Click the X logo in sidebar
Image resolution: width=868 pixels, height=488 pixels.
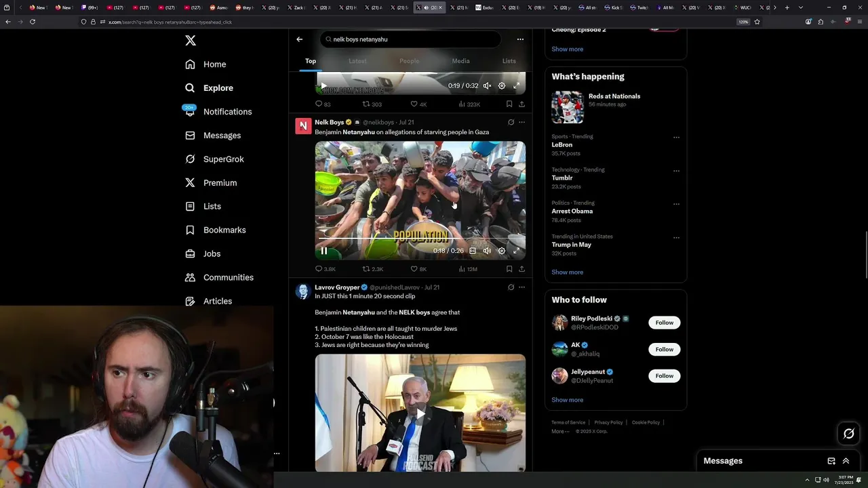coord(191,41)
